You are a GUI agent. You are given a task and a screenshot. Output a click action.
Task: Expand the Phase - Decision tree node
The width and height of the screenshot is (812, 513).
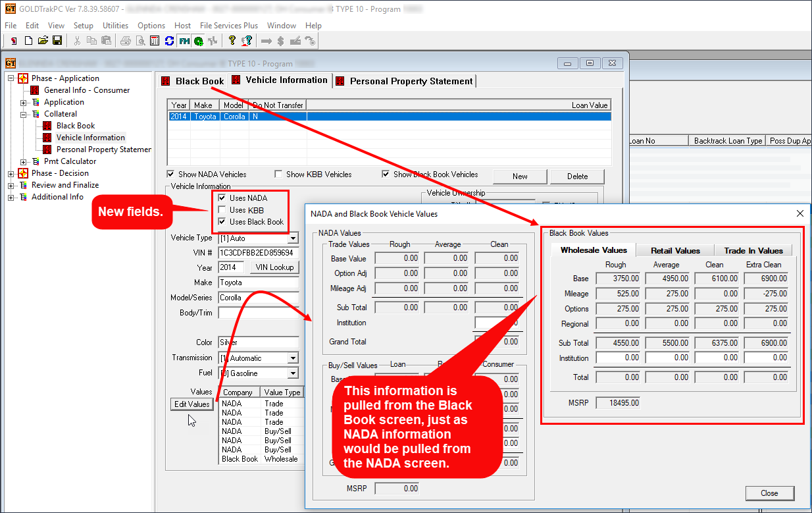point(11,173)
